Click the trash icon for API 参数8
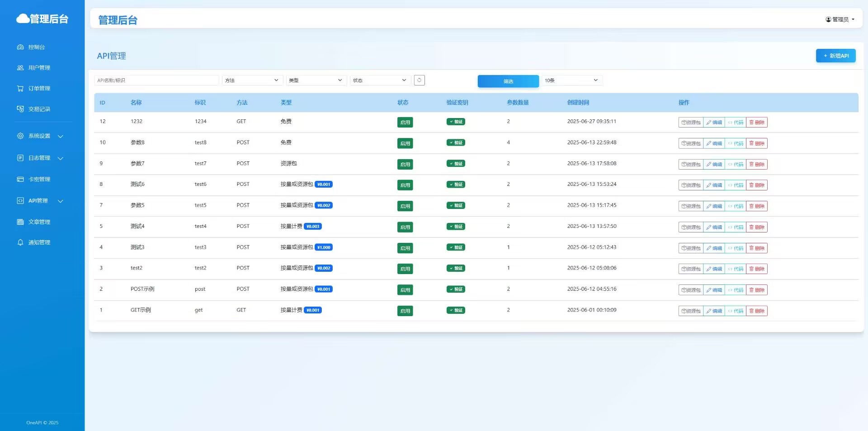The width and height of the screenshot is (868, 431). 751,143
